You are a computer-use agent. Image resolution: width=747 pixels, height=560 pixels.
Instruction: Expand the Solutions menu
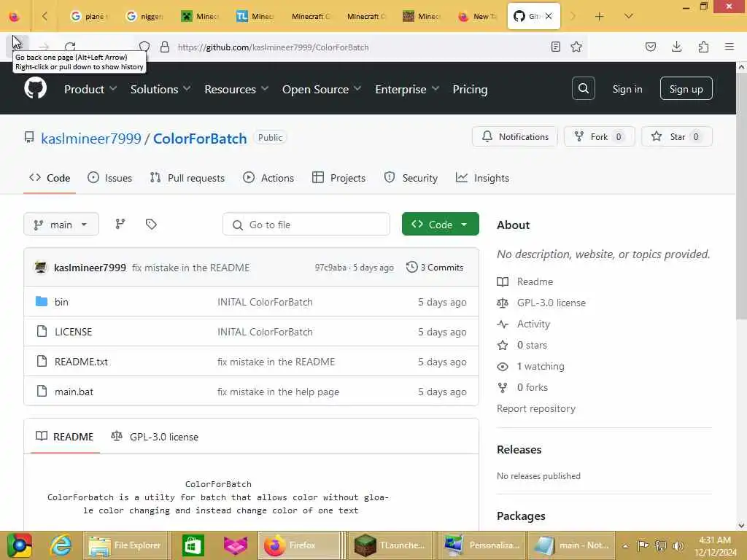[160, 89]
